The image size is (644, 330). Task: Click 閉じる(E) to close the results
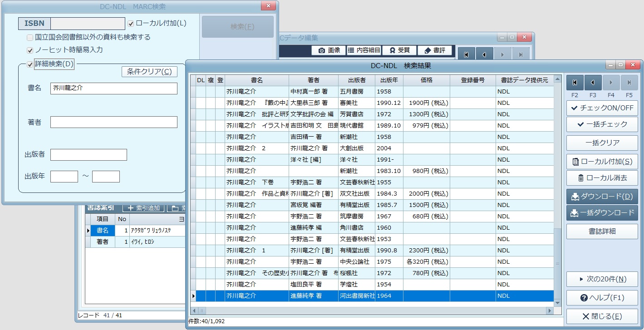coord(602,316)
